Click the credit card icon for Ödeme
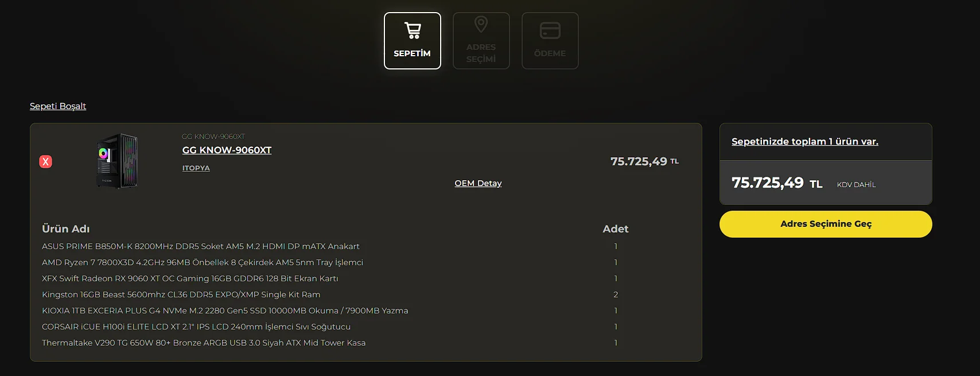 (550, 30)
